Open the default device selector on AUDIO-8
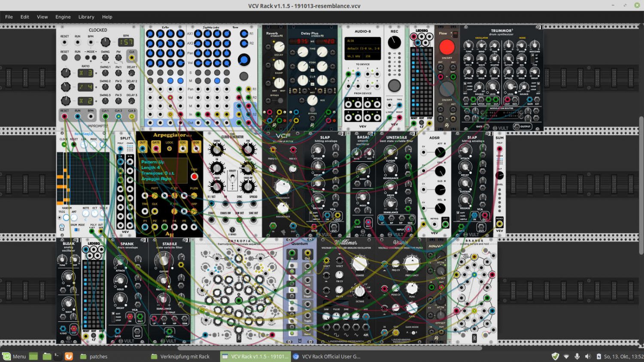The image size is (644, 362). 363,48
